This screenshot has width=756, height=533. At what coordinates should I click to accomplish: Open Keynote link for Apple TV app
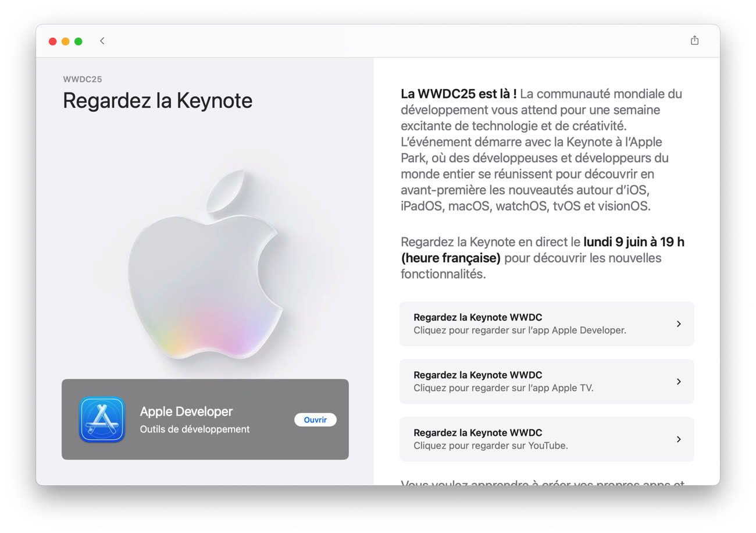[547, 382]
